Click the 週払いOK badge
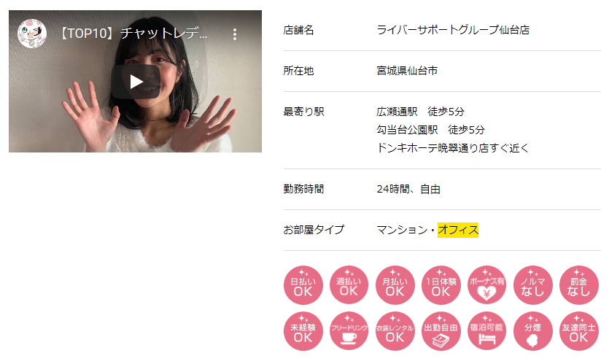609x364 pixels. pyautogui.click(x=349, y=285)
